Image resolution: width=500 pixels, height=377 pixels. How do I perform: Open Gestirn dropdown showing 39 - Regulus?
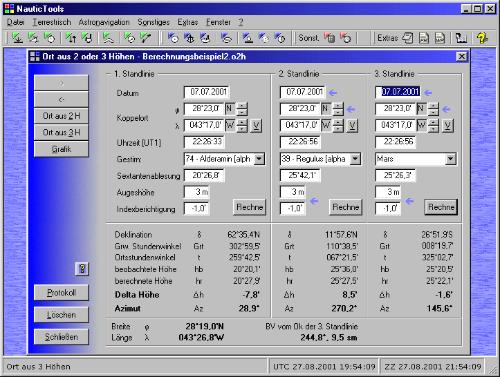pyautogui.click(x=355, y=159)
